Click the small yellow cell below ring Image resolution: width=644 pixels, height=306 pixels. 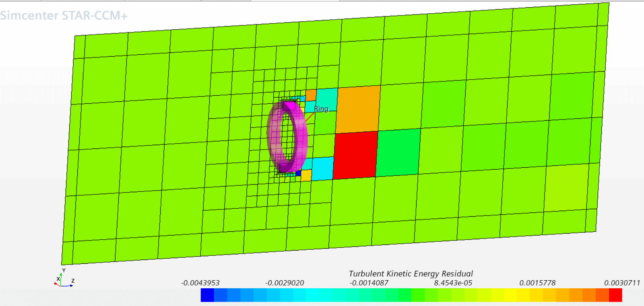[306, 175]
